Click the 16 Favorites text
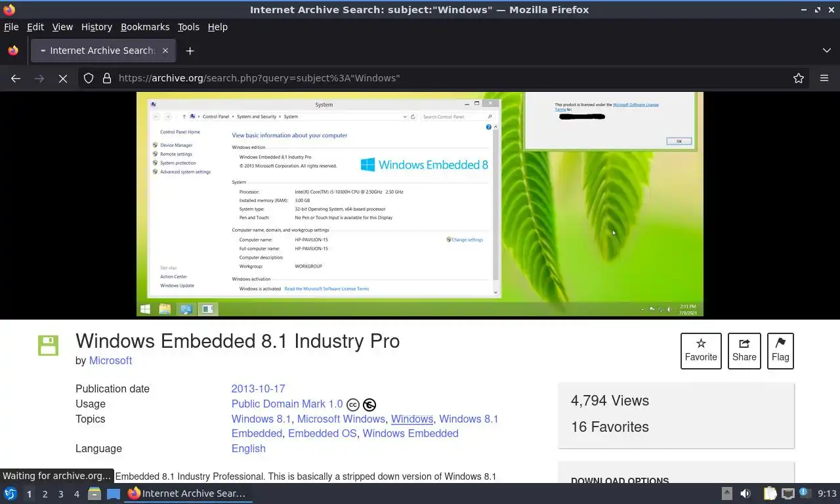Image resolution: width=840 pixels, height=504 pixels. [610, 427]
